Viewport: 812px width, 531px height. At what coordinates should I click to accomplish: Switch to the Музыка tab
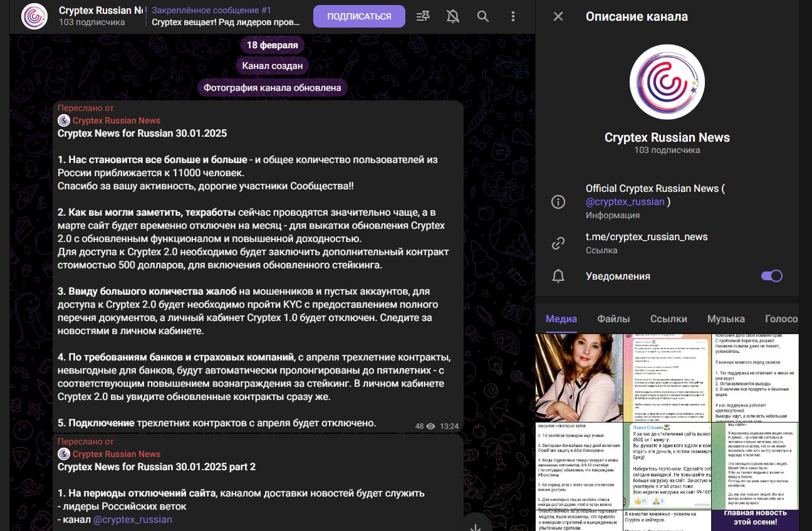(x=726, y=318)
